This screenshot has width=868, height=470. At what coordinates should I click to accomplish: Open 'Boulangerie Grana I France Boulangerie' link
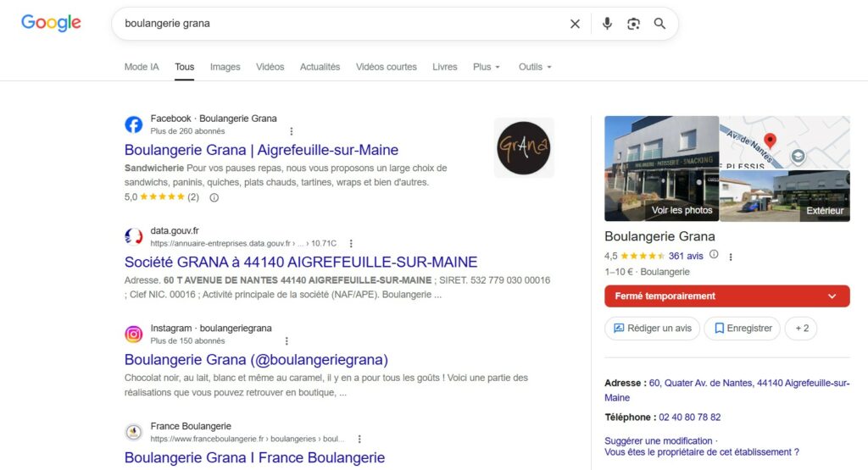pyautogui.click(x=254, y=458)
